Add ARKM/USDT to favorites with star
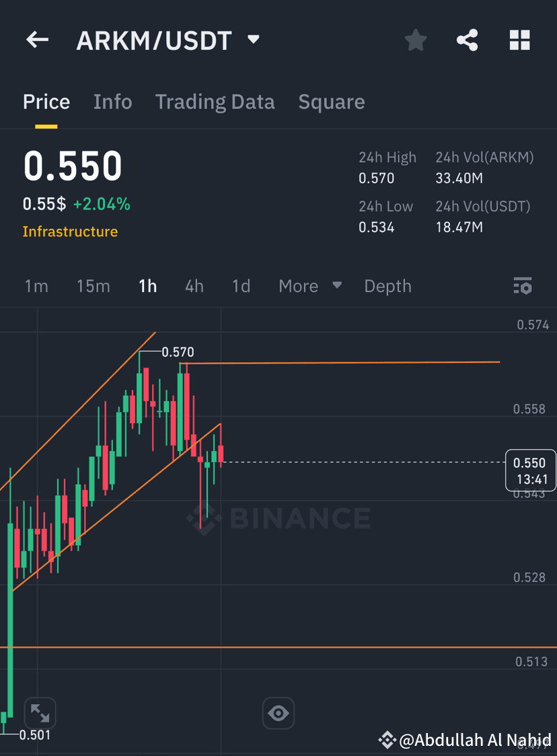The image size is (557, 756). [x=415, y=40]
